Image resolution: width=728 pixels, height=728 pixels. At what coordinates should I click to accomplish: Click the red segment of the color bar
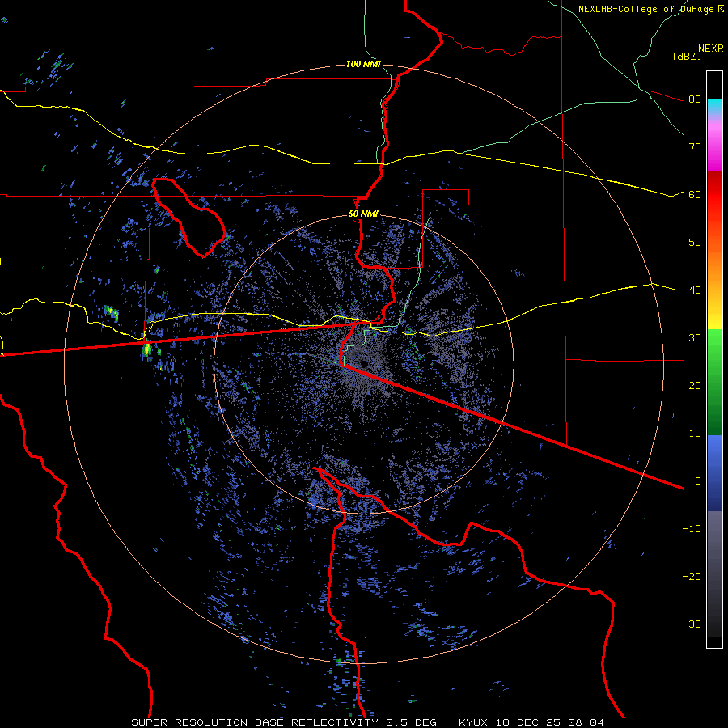(x=714, y=195)
